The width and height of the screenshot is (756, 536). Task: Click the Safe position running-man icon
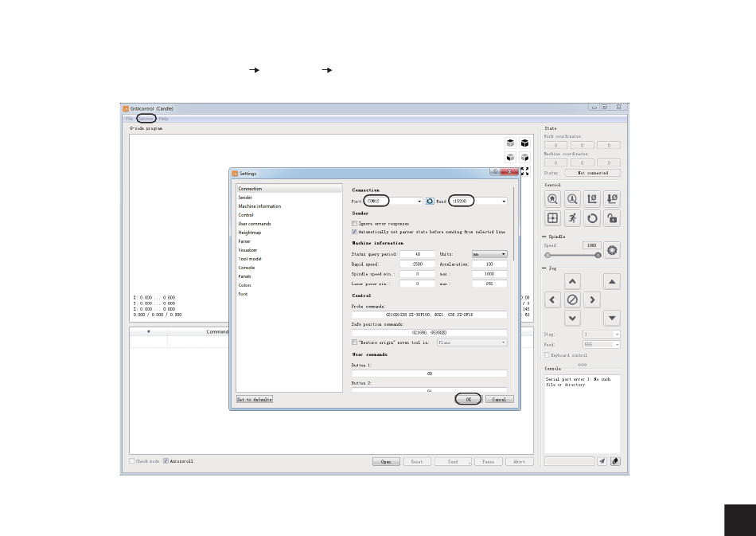(x=572, y=218)
